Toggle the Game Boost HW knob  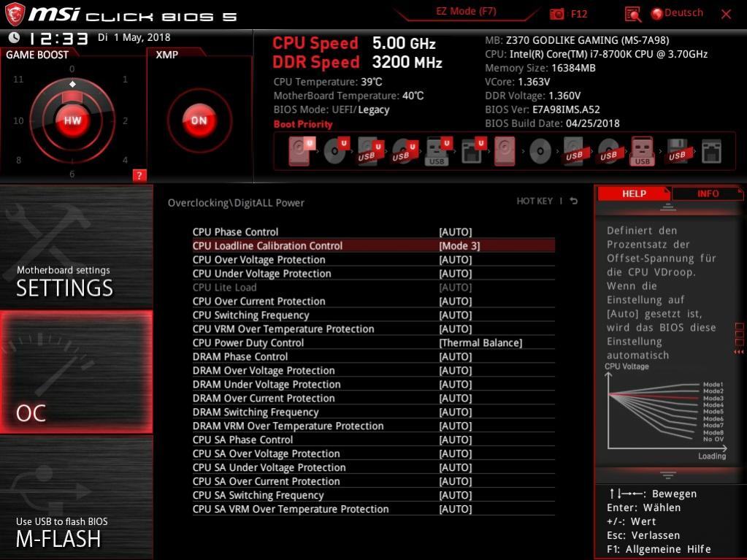tap(72, 120)
